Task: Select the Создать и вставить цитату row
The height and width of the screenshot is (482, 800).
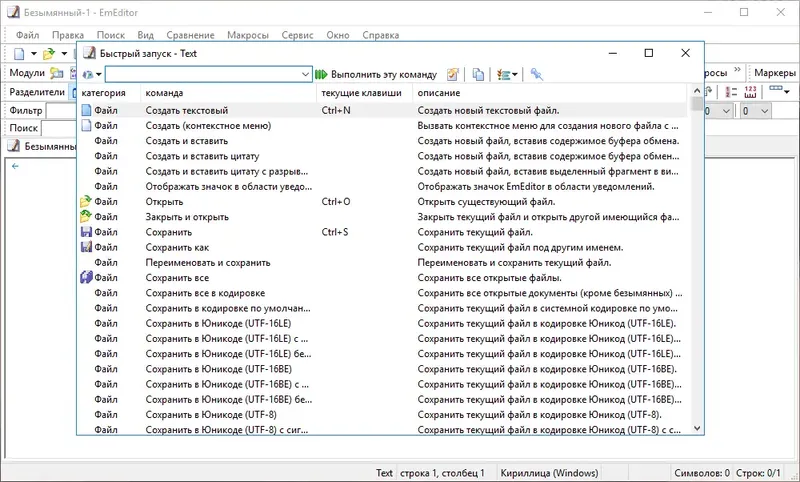Action: (x=382, y=156)
